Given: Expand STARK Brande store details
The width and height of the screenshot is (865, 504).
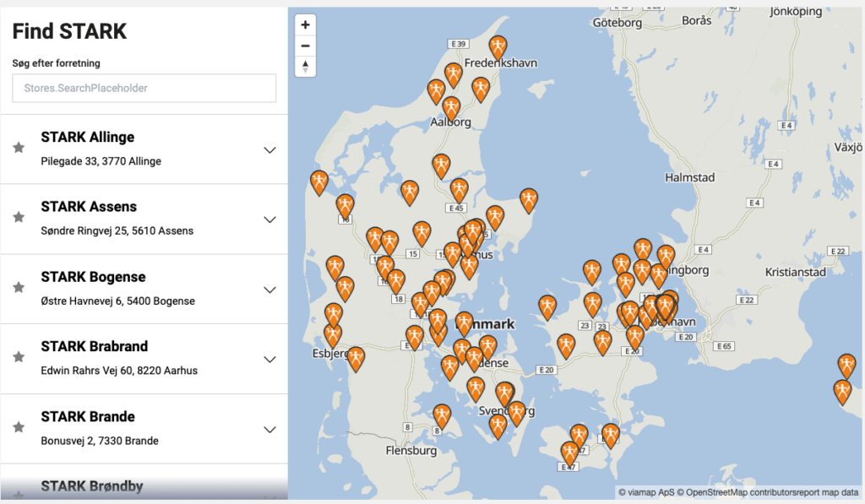Looking at the screenshot, I should click(269, 430).
